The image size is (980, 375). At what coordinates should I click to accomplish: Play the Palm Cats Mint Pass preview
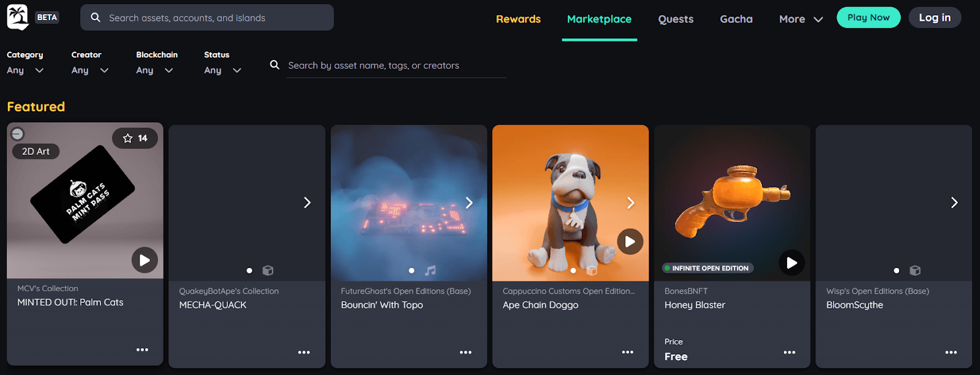coord(145,261)
